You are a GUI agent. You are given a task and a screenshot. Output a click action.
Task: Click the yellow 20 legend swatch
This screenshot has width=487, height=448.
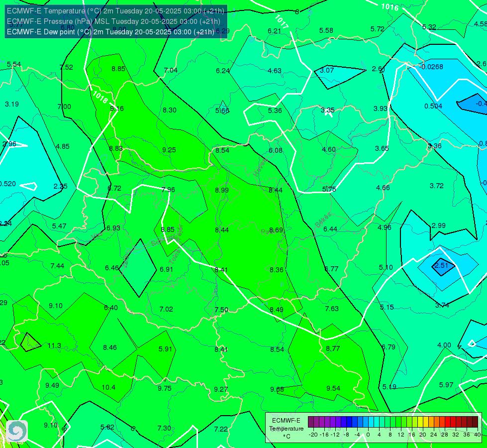(420, 422)
